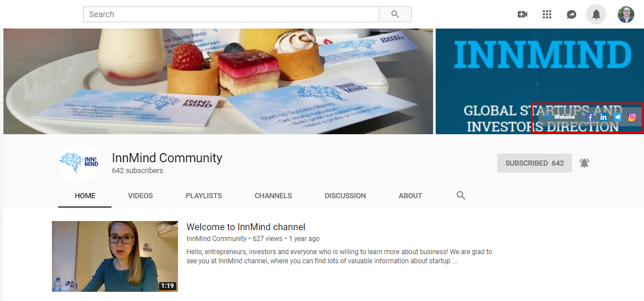Click InnMind Community uploader name under video
Viewport: 644px width, 301px height.
click(x=216, y=239)
